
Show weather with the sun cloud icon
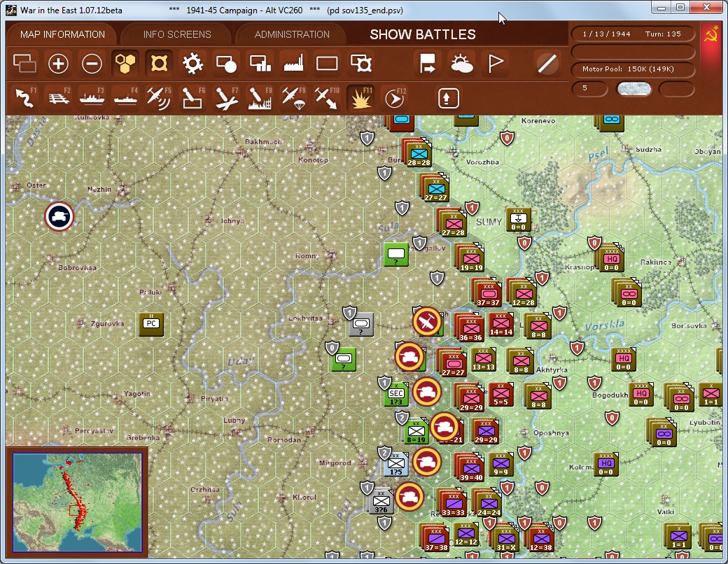pos(461,64)
